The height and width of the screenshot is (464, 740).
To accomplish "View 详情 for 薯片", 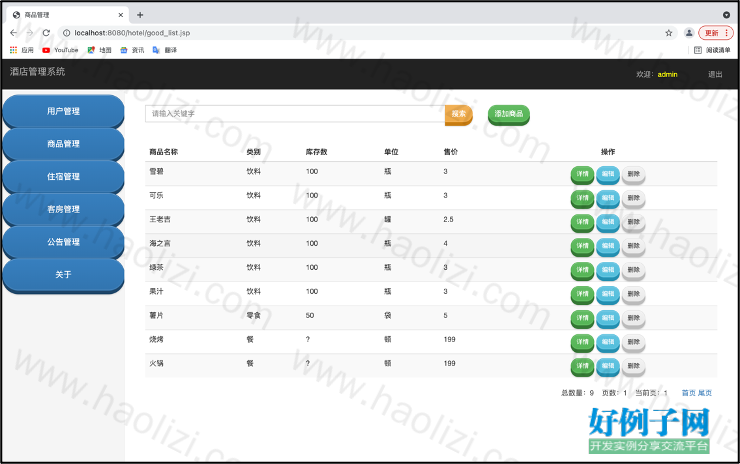I will point(582,319).
